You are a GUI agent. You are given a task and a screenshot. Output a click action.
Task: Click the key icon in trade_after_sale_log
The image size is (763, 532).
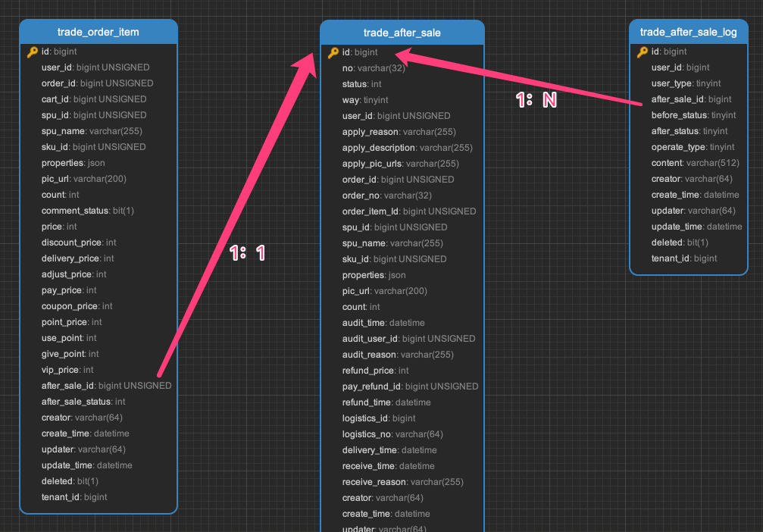coord(643,52)
